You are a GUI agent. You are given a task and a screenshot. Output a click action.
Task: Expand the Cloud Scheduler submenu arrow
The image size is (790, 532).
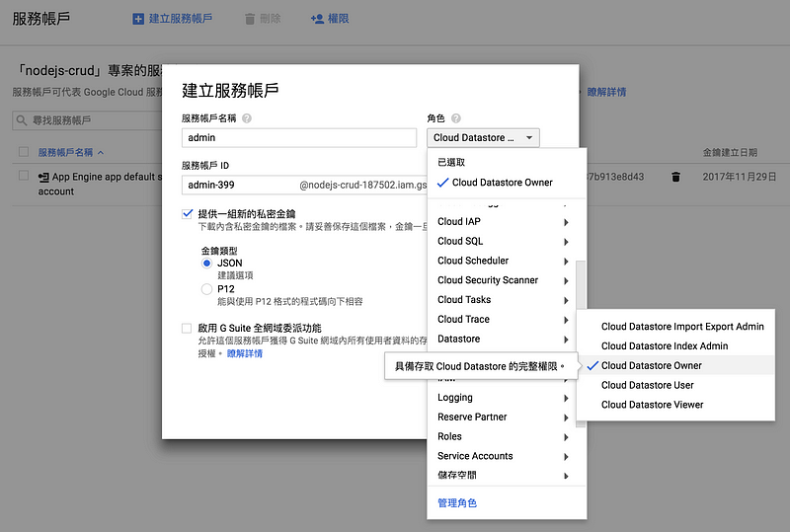pos(566,262)
